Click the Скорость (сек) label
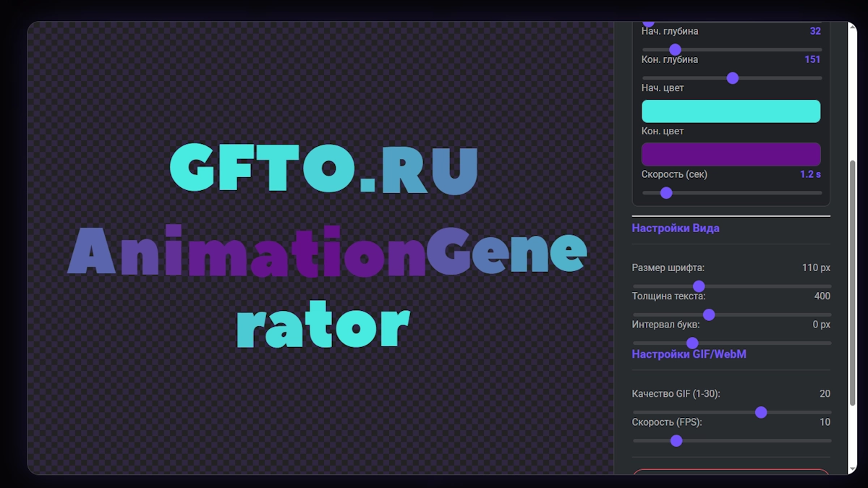Screen dimensions: 868x488 674,174
